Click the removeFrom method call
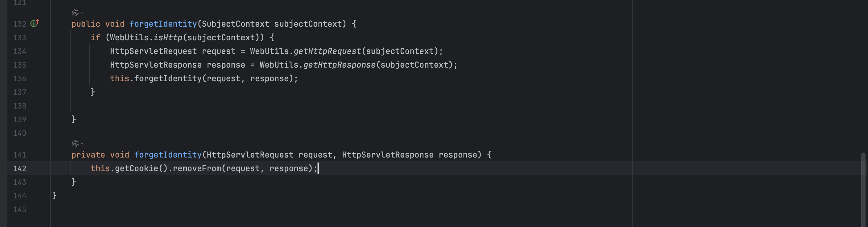 coord(197,168)
